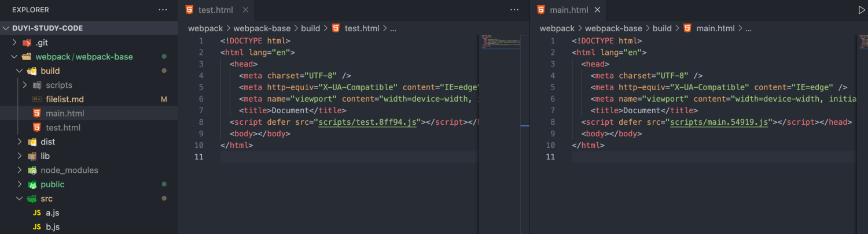Click the Run play icon at top right

862,10
